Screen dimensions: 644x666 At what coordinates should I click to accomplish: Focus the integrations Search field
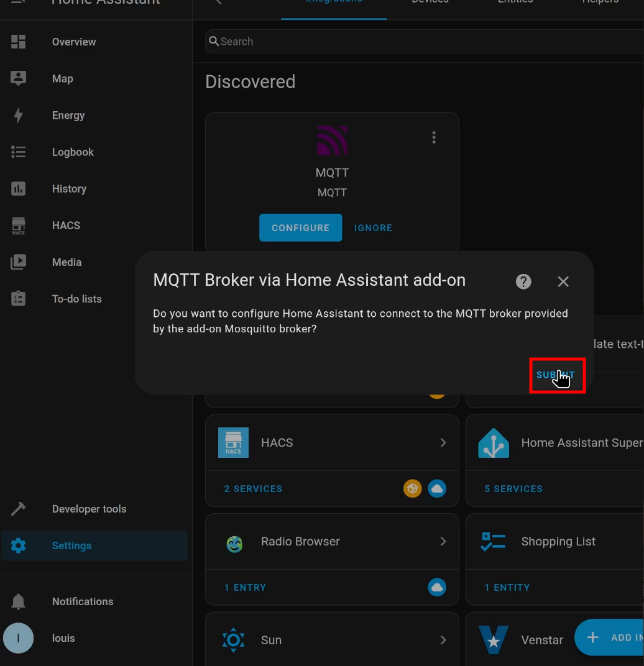[x=425, y=41]
